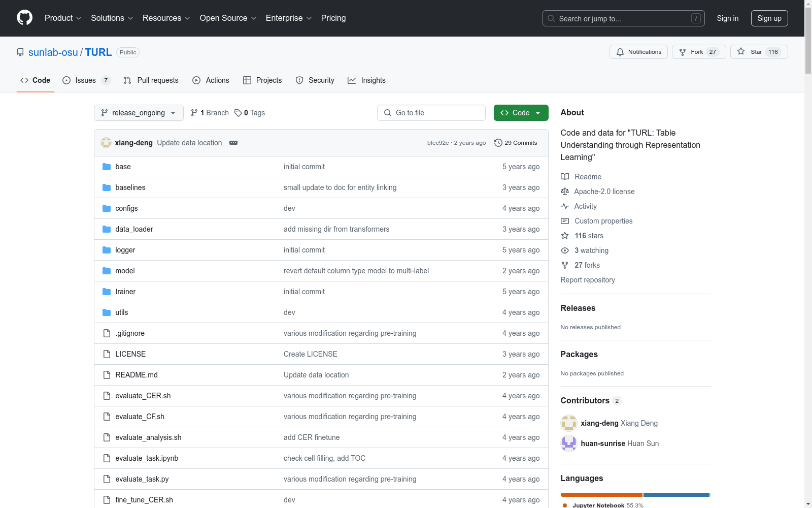Open the sunlab-osu owner link
The height and width of the screenshot is (508, 812).
[53, 52]
